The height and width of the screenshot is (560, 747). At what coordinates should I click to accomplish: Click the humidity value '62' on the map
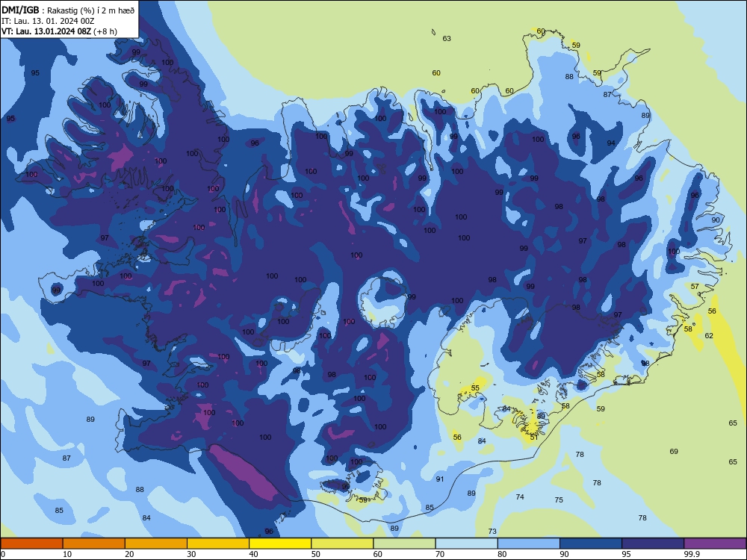[x=709, y=336]
